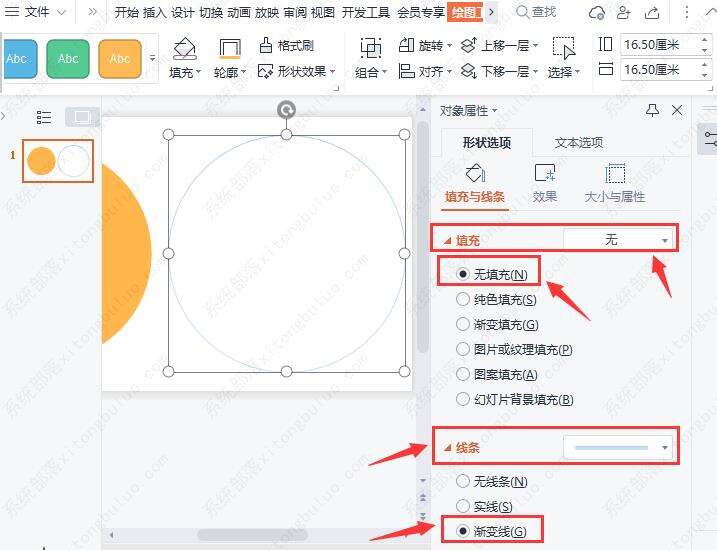The height and width of the screenshot is (550, 717).
Task: Click the height input field in ribbon
Action: coord(660,45)
